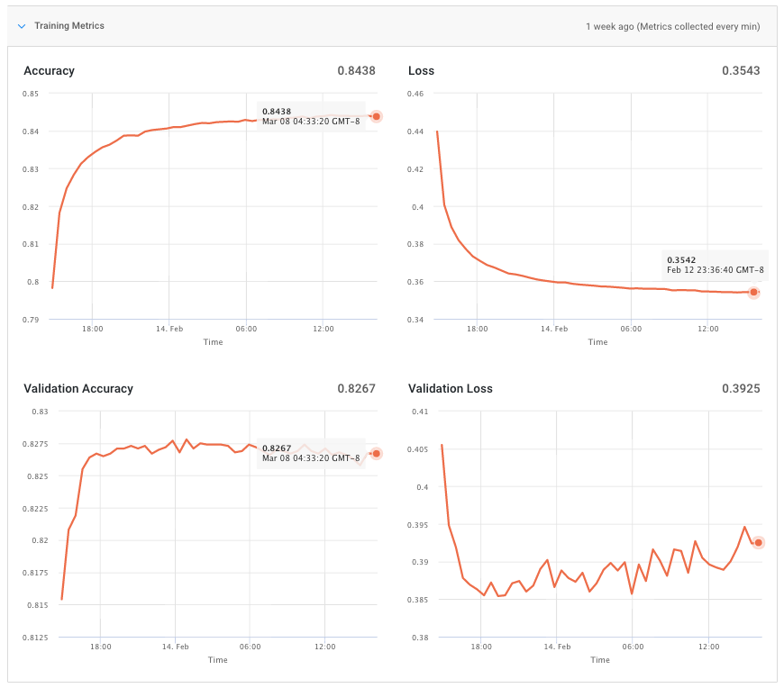
Task: Select the Loss chart title
Action: (x=421, y=71)
